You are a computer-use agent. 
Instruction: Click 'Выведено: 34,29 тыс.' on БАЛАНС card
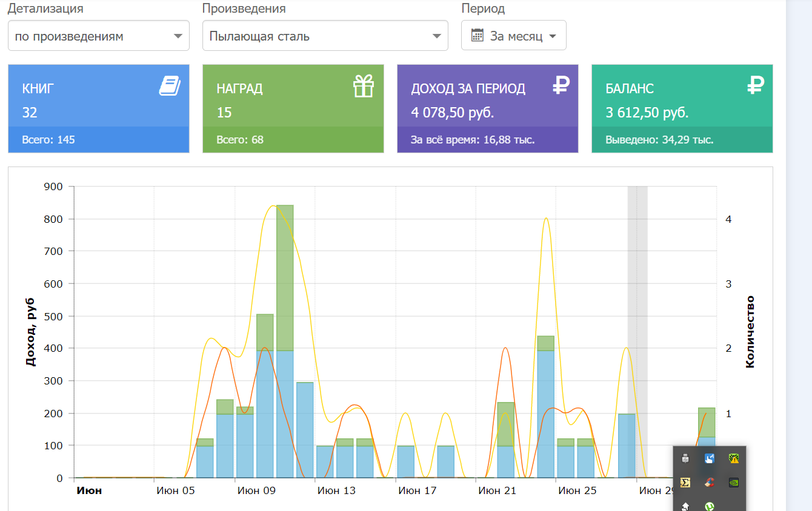point(659,140)
